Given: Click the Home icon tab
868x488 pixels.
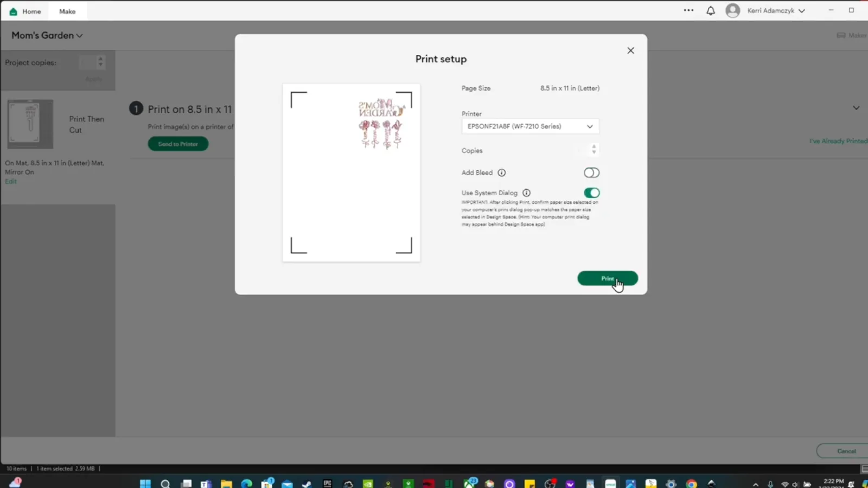Looking at the screenshot, I should [25, 11].
